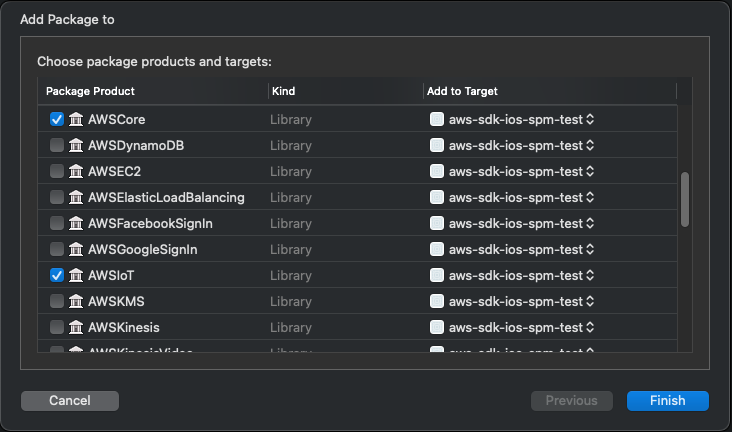Select the AWSFacebookSignIn product name

[x=150, y=223]
